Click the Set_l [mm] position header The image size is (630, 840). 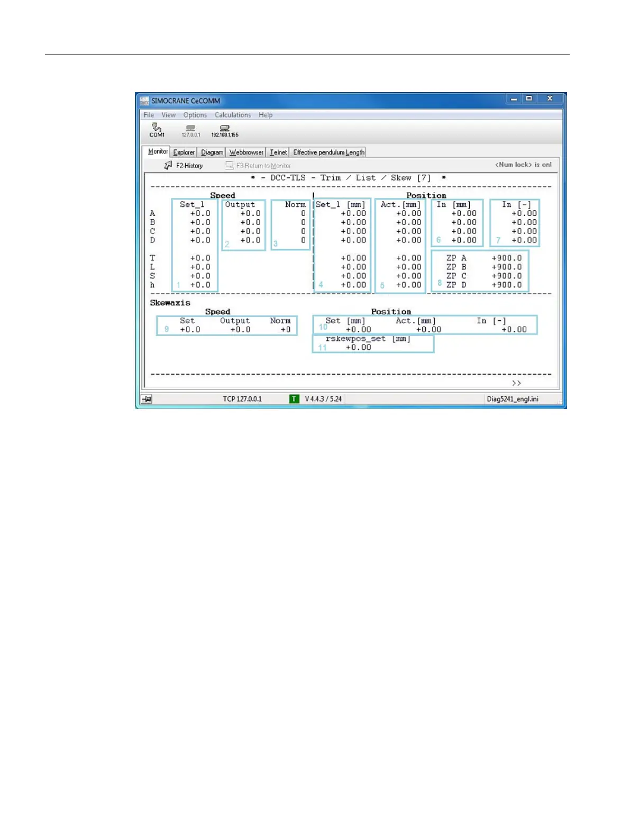(341, 205)
